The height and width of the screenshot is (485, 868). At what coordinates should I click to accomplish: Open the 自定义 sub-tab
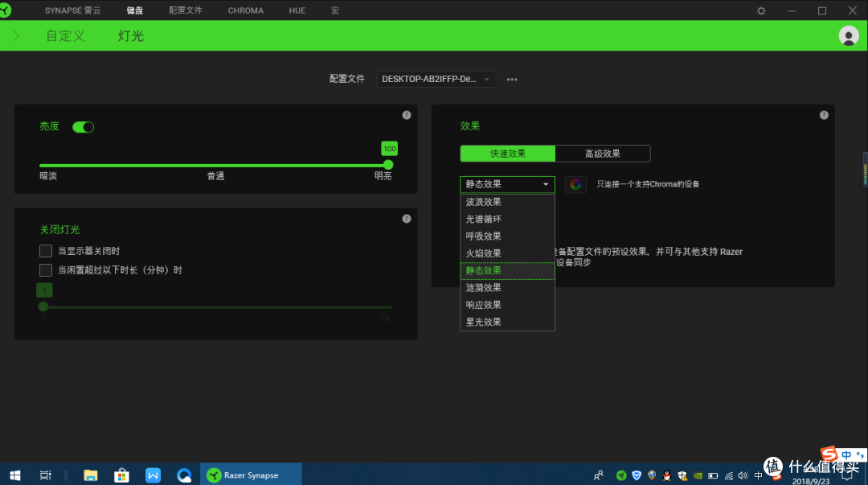pyautogui.click(x=65, y=36)
